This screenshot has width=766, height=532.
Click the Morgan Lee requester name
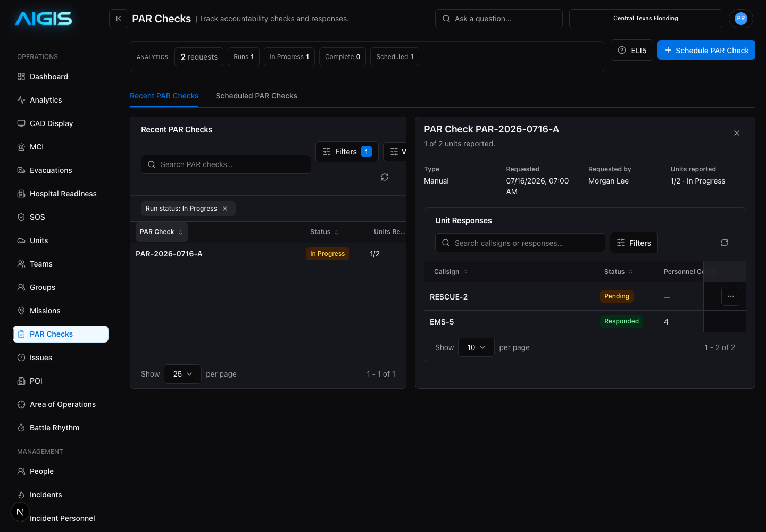[x=609, y=181]
